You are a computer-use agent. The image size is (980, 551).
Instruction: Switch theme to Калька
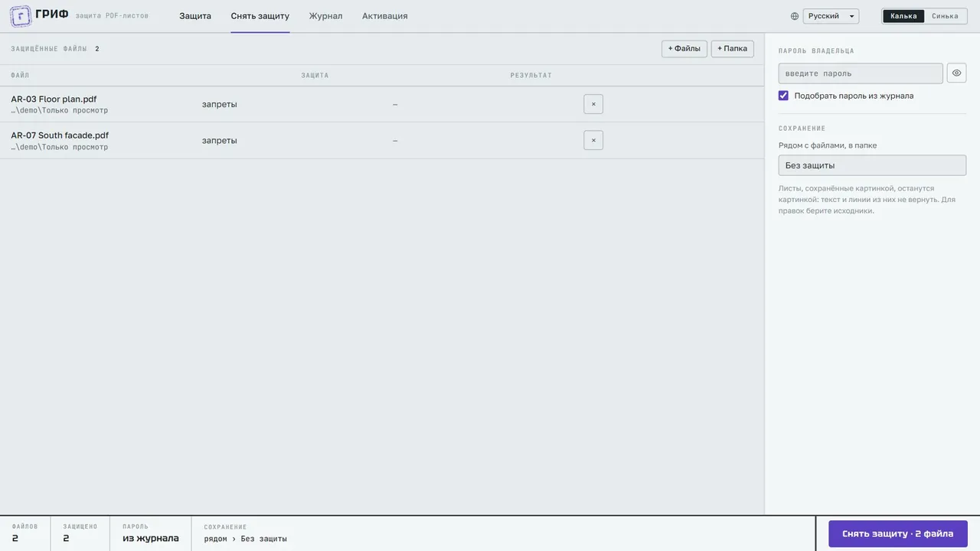[x=903, y=16]
